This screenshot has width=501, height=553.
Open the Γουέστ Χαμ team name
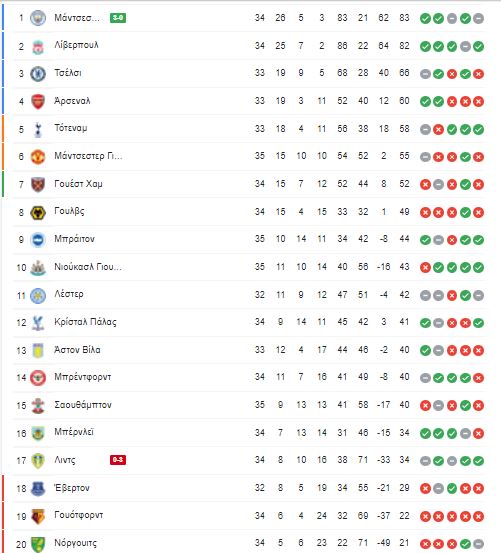78,184
